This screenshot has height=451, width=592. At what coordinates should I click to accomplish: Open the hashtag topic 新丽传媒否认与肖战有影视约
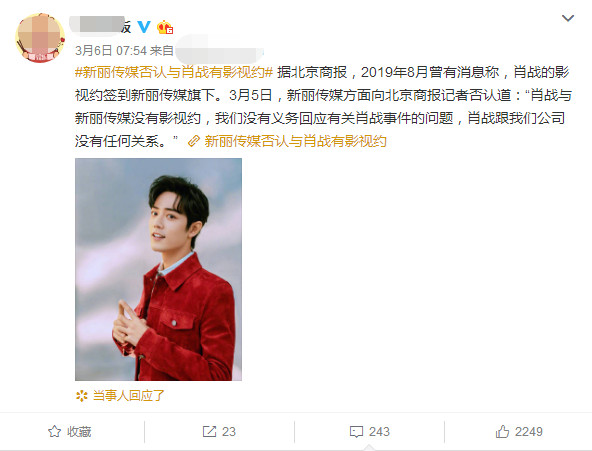(x=174, y=72)
